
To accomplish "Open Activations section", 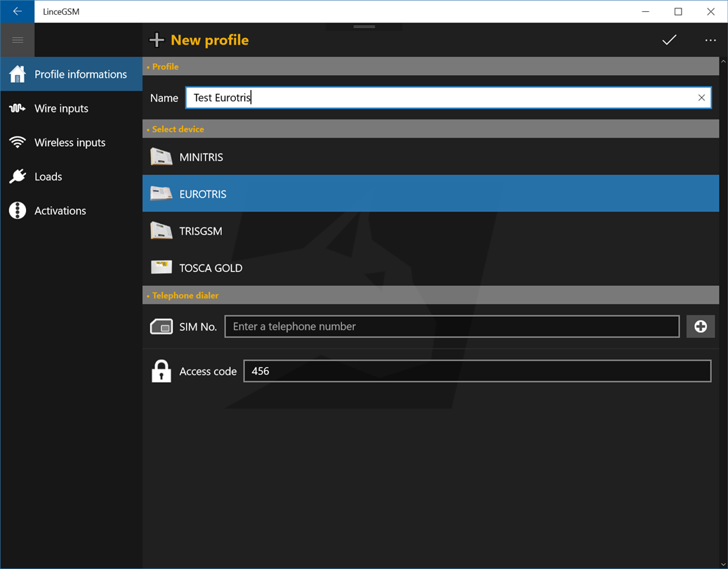I will (72, 211).
